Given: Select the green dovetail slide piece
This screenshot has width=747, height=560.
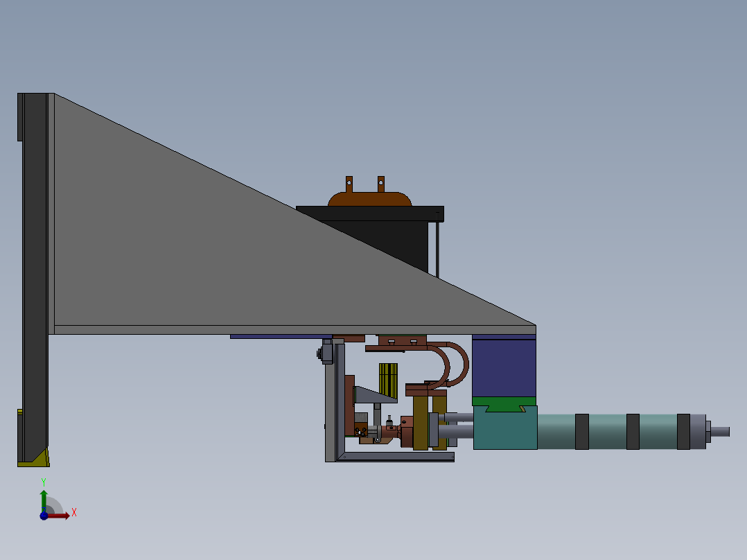Looking at the screenshot, I should [504, 403].
